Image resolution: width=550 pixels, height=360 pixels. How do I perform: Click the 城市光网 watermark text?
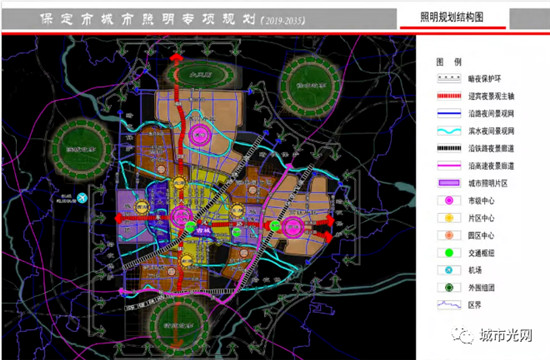click(506, 336)
